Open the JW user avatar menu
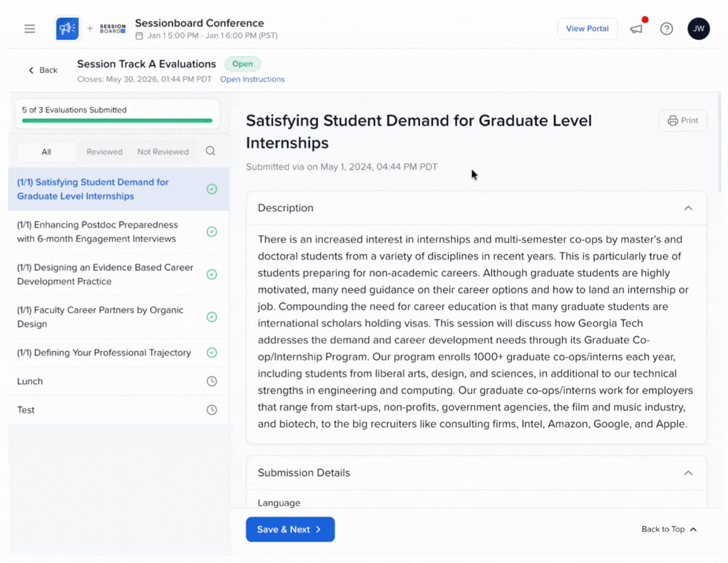Viewport: 728px width, 563px height. 698,29
